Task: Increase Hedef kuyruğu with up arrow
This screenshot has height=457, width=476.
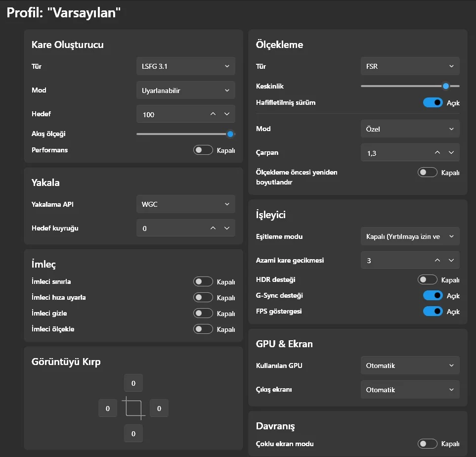Action: (x=213, y=228)
